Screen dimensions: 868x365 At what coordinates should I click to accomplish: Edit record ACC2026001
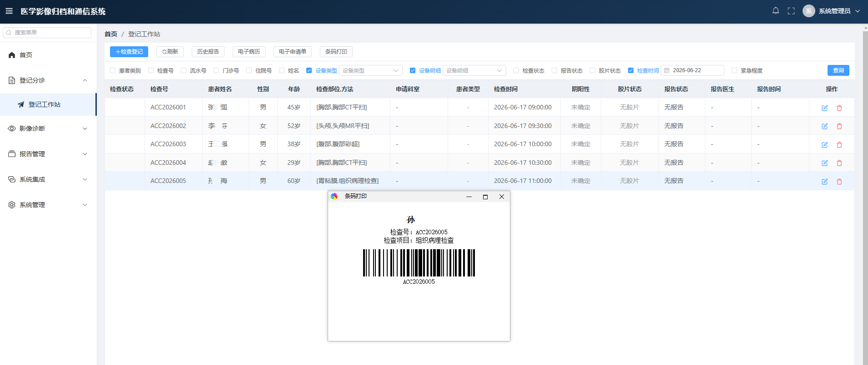825,108
